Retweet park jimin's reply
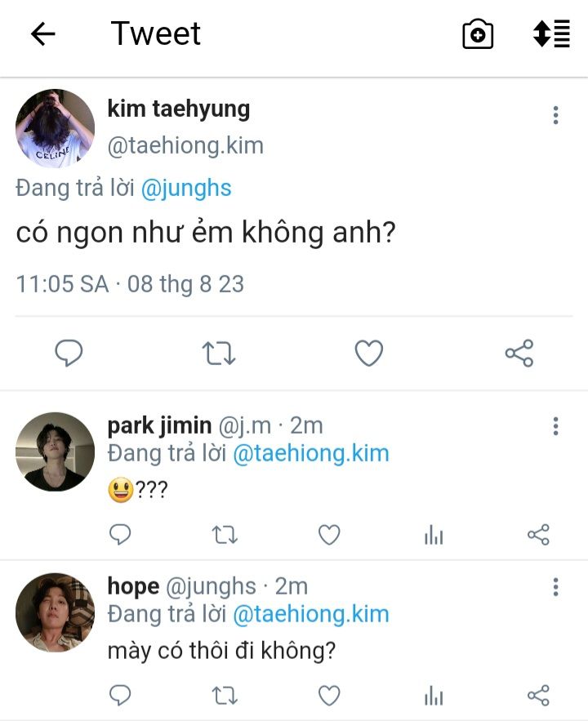 click(224, 535)
